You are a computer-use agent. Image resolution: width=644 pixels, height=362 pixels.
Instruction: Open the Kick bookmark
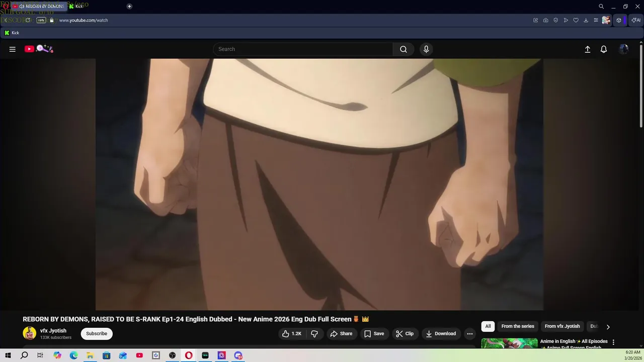point(11,33)
